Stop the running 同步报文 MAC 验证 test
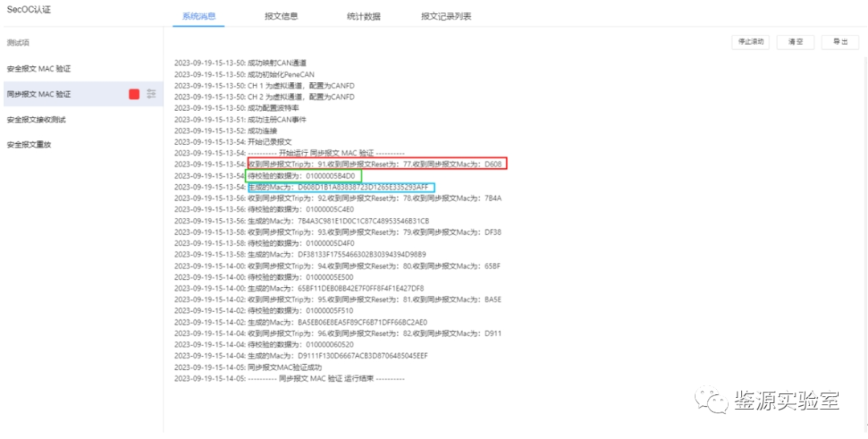Image resolution: width=868 pixels, height=439 pixels. tap(134, 94)
